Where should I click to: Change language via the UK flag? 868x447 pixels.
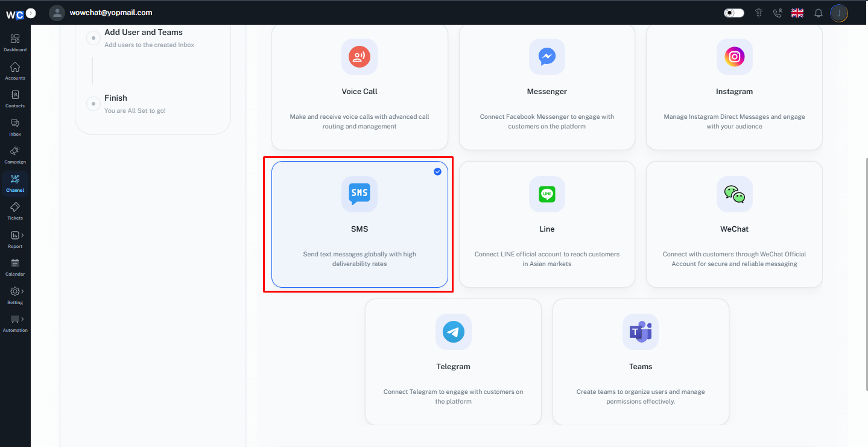coord(797,13)
